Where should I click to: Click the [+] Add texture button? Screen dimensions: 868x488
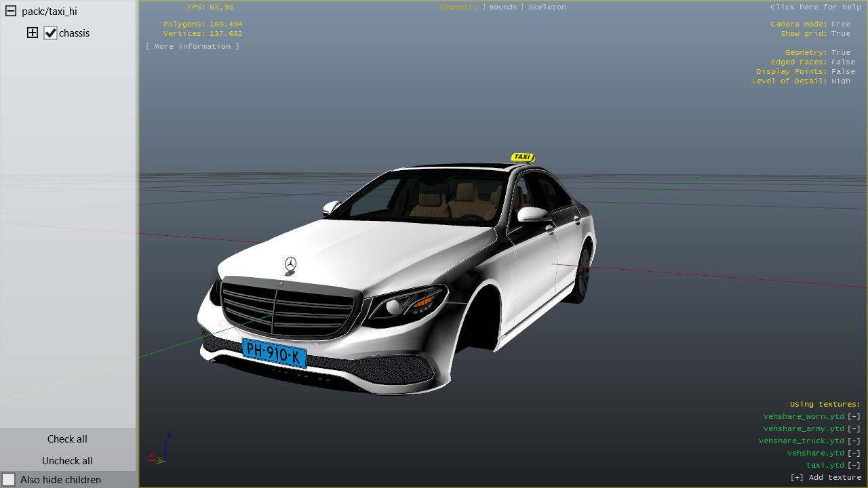coord(825,477)
